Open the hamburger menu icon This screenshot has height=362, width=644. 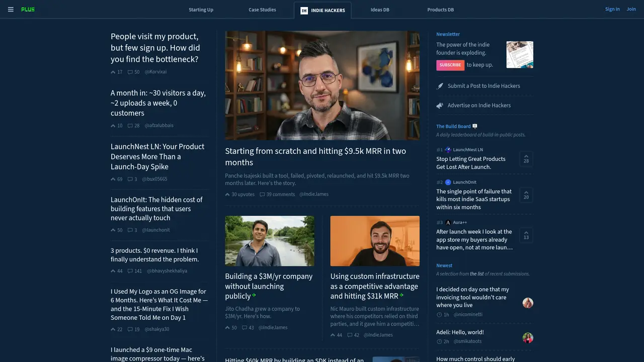[11, 10]
